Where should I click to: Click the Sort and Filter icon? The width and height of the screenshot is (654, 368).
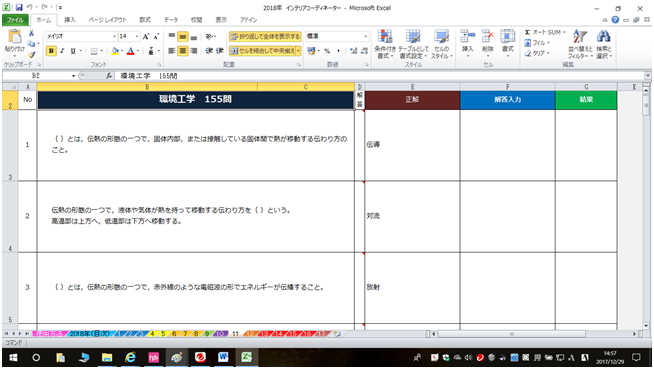click(x=580, y=44)
